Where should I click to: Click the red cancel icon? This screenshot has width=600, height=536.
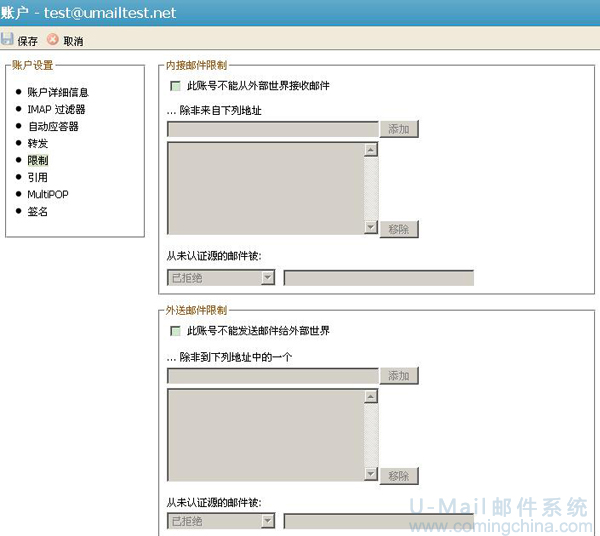pos(53,39)
